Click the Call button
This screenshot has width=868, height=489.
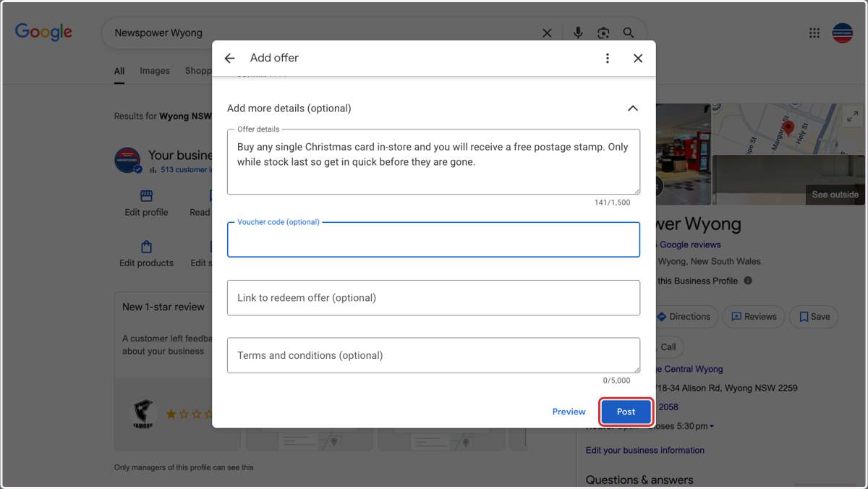(x=668, y=347)
